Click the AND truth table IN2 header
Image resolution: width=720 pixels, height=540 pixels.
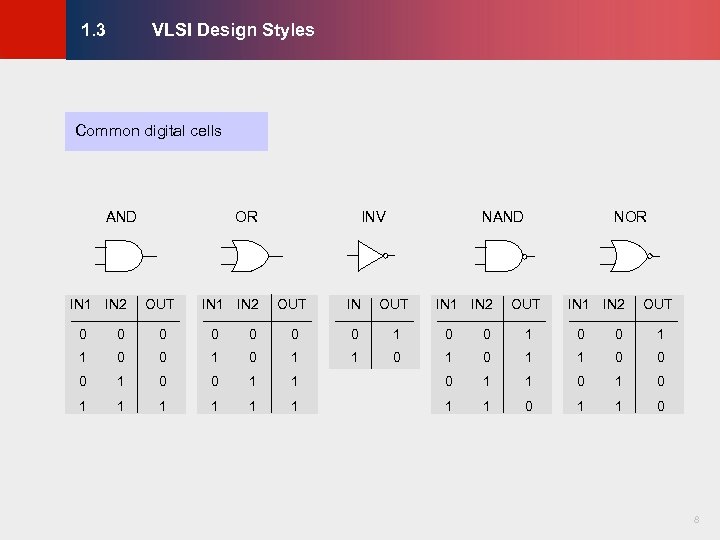116,304
